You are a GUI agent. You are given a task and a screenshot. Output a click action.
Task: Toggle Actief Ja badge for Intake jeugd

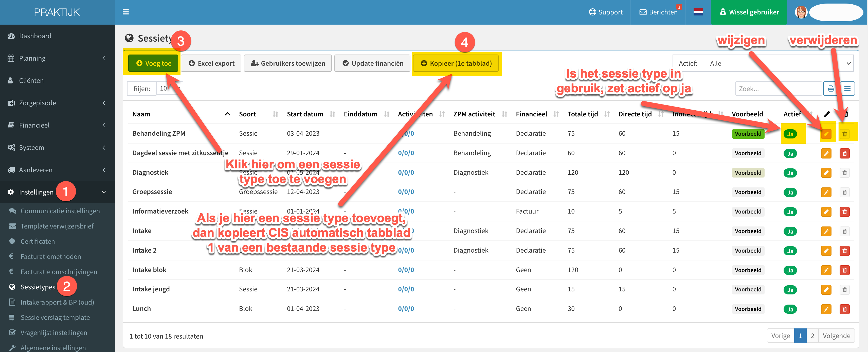790,290
